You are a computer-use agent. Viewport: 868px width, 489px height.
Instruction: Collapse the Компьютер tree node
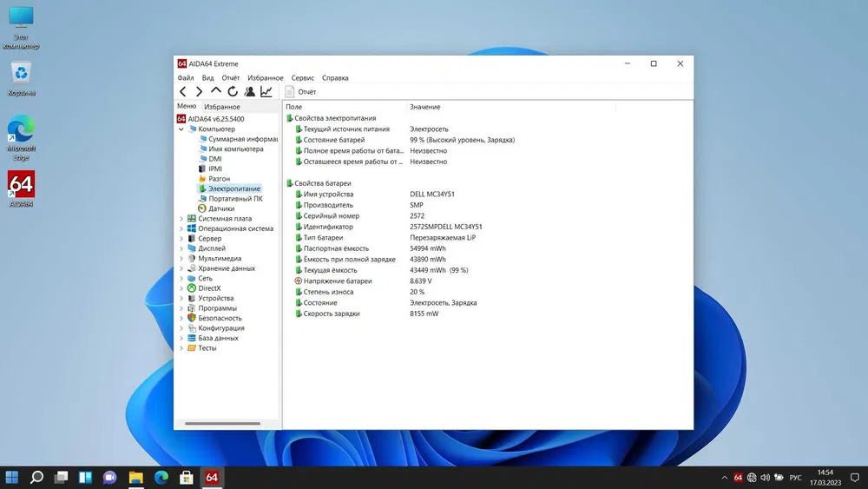tap(181, 129)
